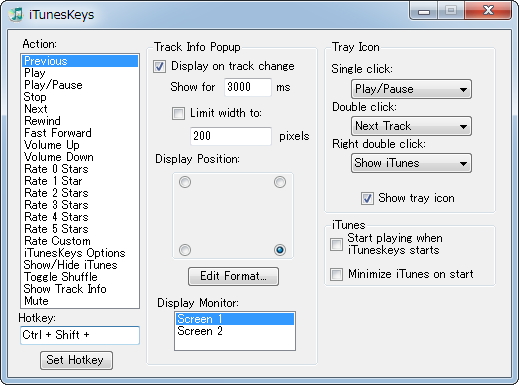Image resolution: width=519 pixels, height=385 pixels.
Task: Open Edit Format dialog
Action: [x=233, y=276]
